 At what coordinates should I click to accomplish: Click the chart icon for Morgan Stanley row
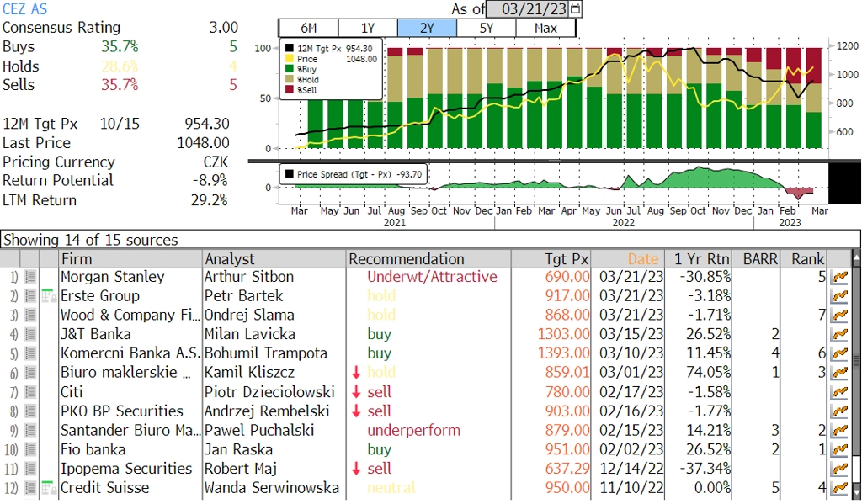tap(839, 277)
